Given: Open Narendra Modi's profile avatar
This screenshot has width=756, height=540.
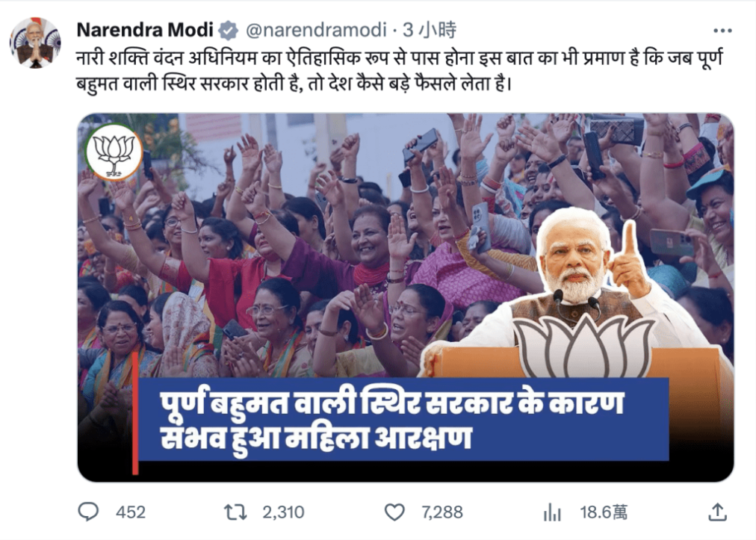Looking at the screenshot, I should [x=34, y=43].
